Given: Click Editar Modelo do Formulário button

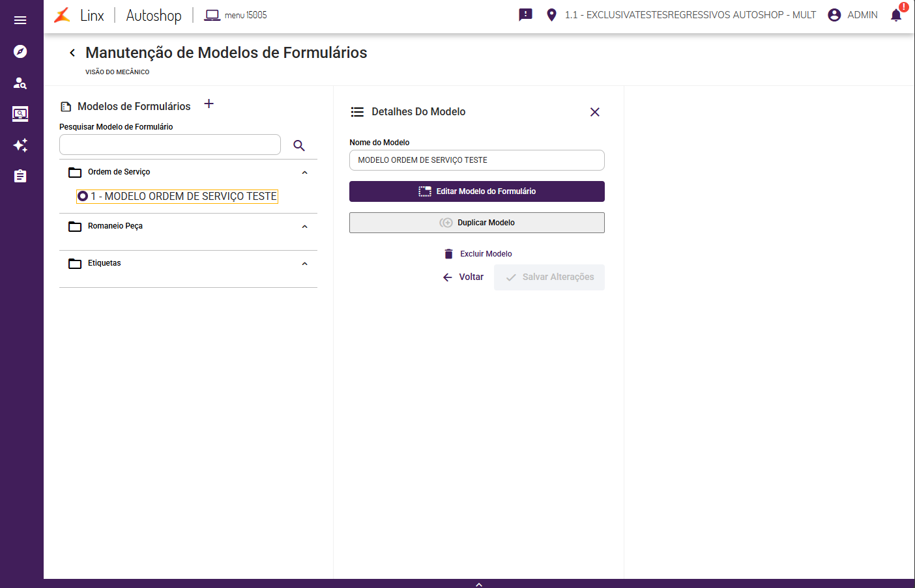Looking at the screenshot, I should pyautogui.click(x=476, y=191).
